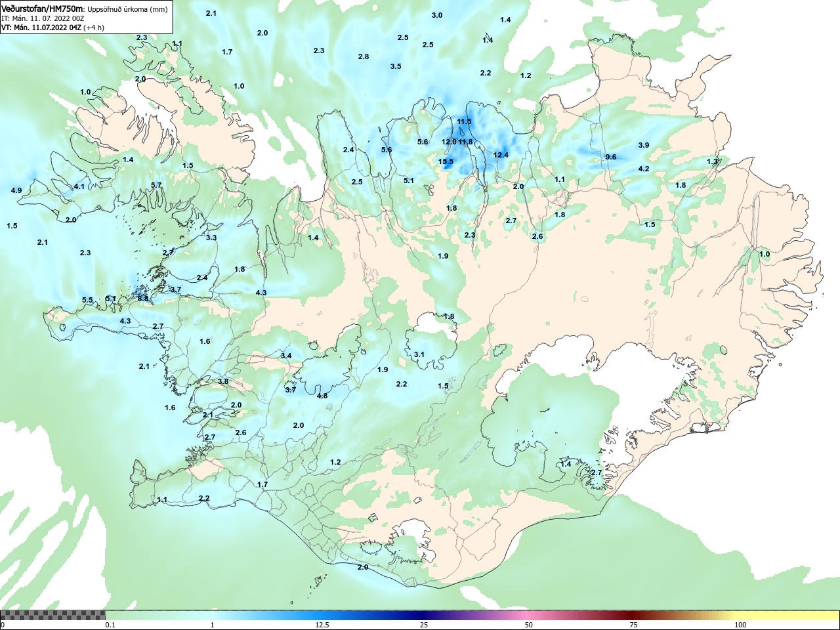The width and height of the screenshot is (840, 630).
Task: Click the 5.5 precipitation label
Action: pos(87,300)
